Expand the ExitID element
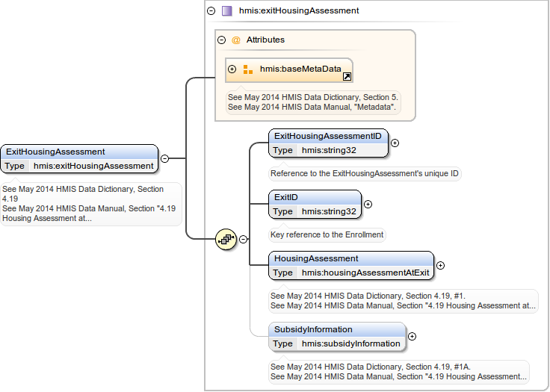The height and width of the screenshot is (392, 550). tap(368, 204)
